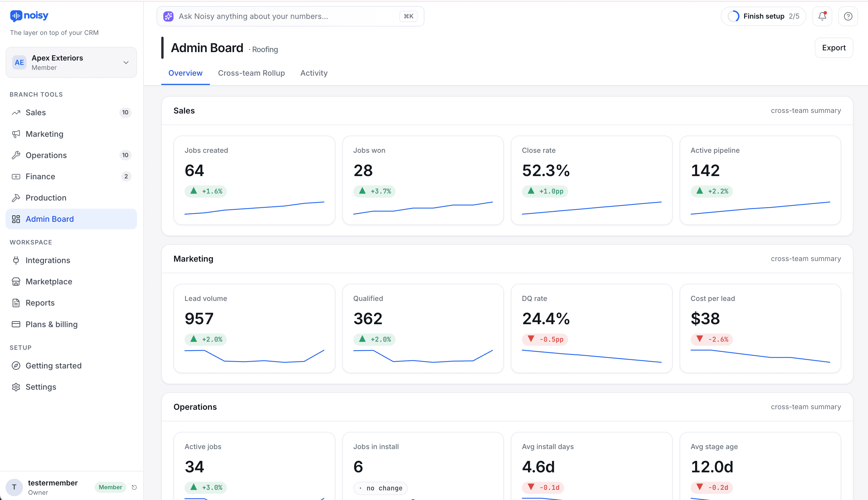Viewport: 868px width, 500px height.
Task: Click the -2.6% change badge
Action: tap(712, 339)
